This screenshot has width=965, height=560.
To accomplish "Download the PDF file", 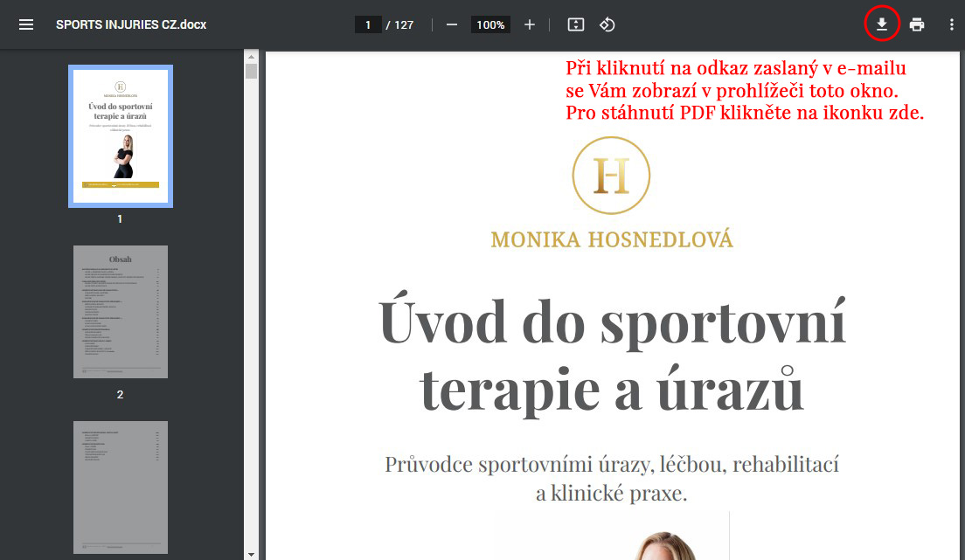I will [882, 24].
